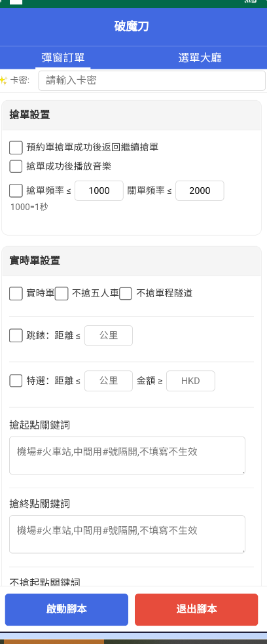Tick the 不搶單程隧道 checkbox
The height and width of the screenshot is (644, 267).
click(126, 294)
